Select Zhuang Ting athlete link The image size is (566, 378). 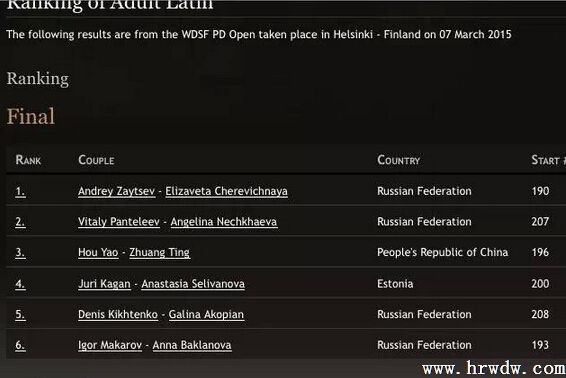pyautogui.click(x=160, y=252)
